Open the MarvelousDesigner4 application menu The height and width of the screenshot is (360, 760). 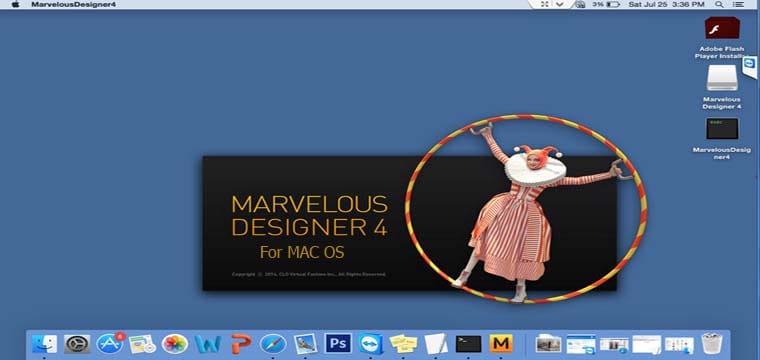click(73, 4)
